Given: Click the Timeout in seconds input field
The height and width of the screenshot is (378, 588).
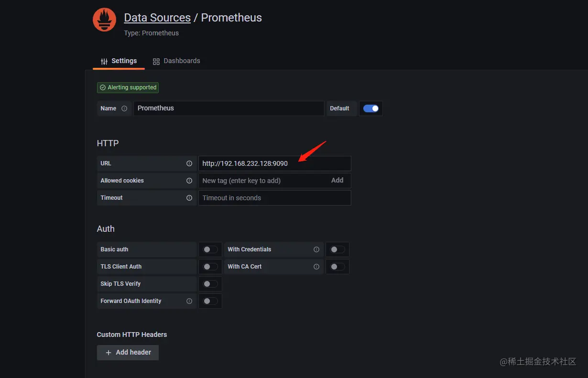Looking at the screenshot, I should coord(274,198).
